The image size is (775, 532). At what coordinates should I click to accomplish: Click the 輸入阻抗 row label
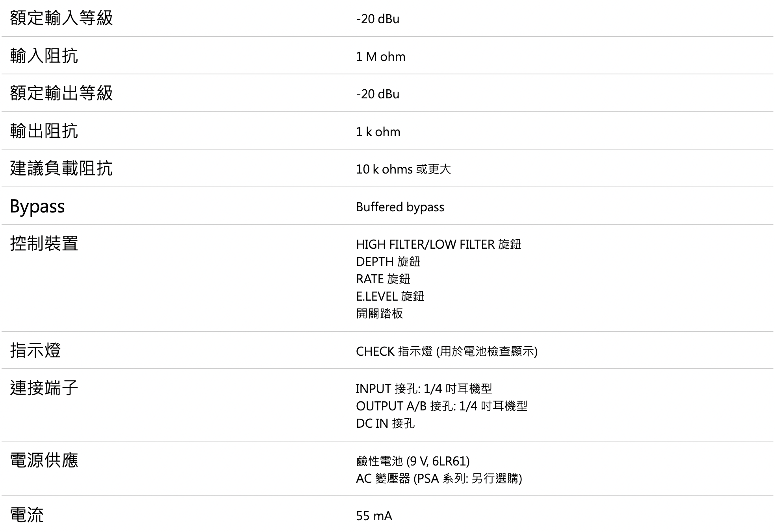[x=44, y=55]
